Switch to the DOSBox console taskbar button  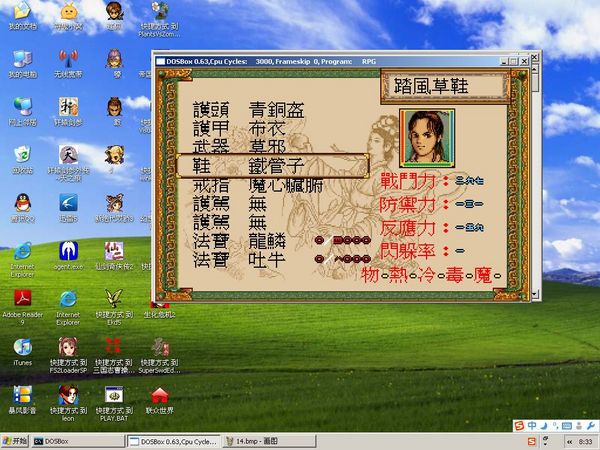tap(78, 441)
